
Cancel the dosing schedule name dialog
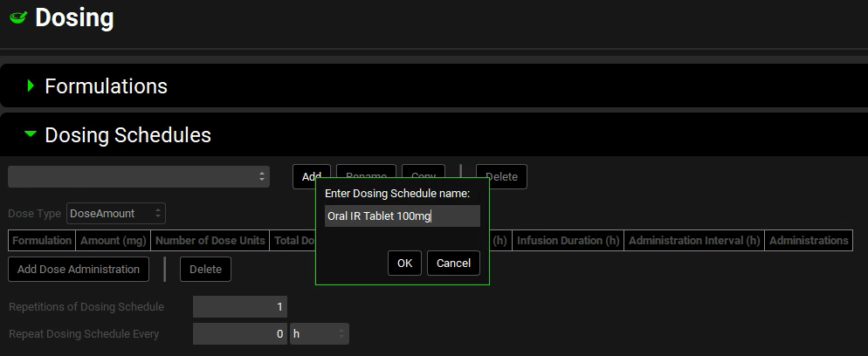tap(453, 263)
